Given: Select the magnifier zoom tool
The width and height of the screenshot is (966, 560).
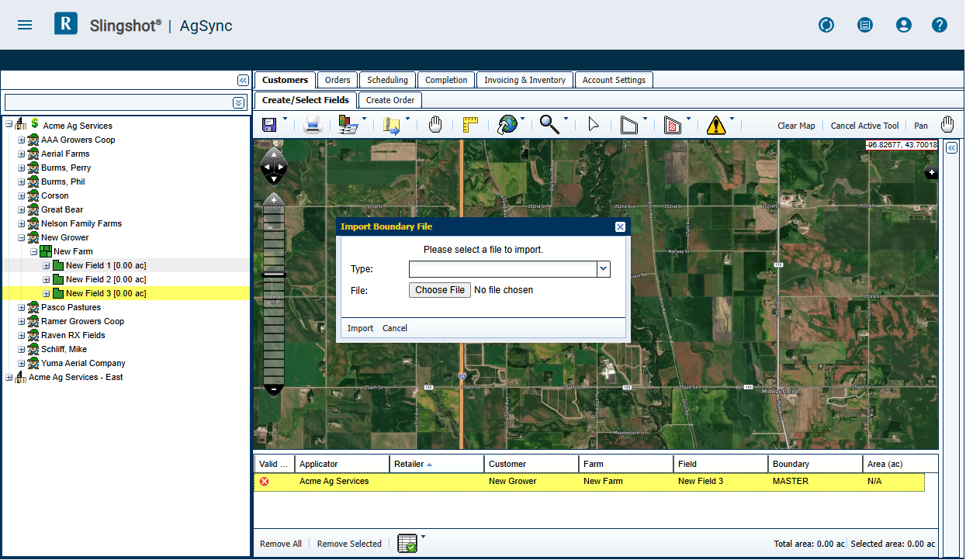Looking at the screenshot, I should pyautogui.click(x=549, y=125).
